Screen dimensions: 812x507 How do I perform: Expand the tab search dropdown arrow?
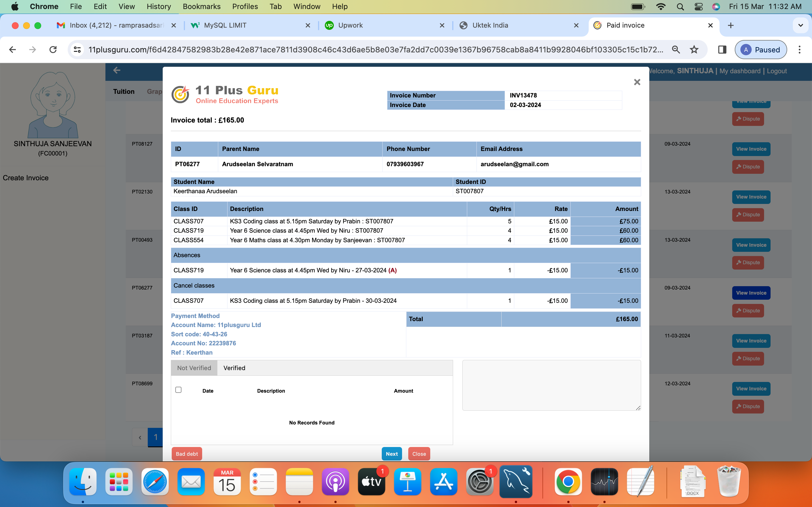801,25
